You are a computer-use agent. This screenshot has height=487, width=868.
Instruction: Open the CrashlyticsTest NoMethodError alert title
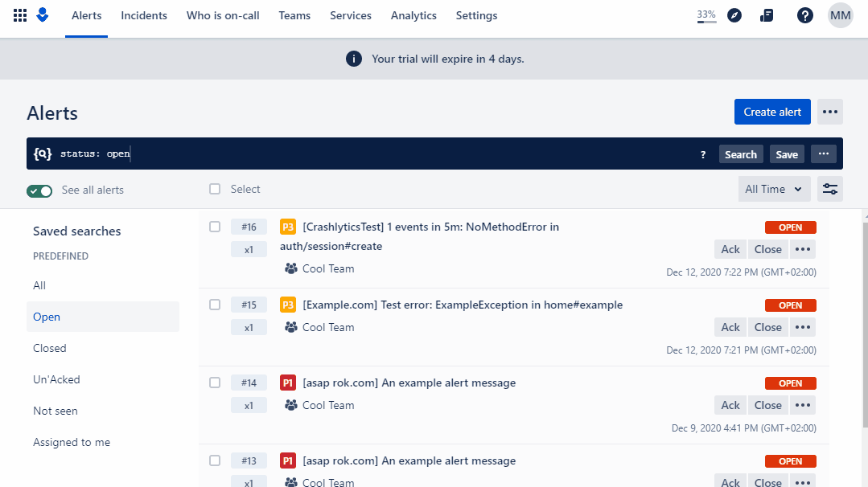pyautogui.click(x=419, y=236)
